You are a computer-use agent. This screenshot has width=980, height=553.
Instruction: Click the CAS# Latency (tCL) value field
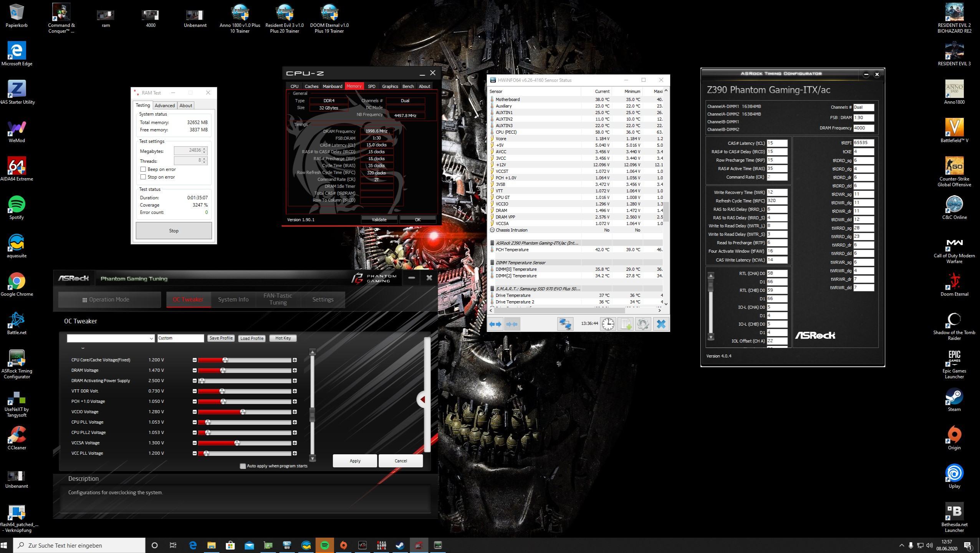tap(777, 143)
